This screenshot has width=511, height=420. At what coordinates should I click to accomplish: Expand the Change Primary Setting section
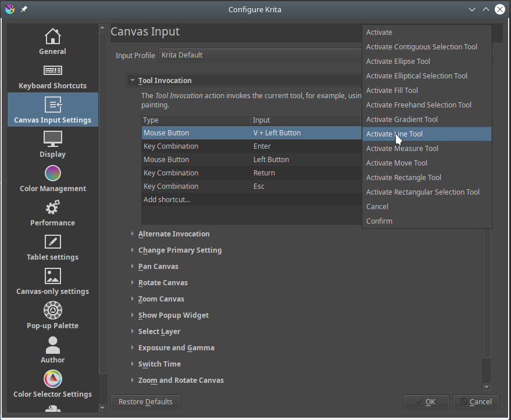click(133, 250)
